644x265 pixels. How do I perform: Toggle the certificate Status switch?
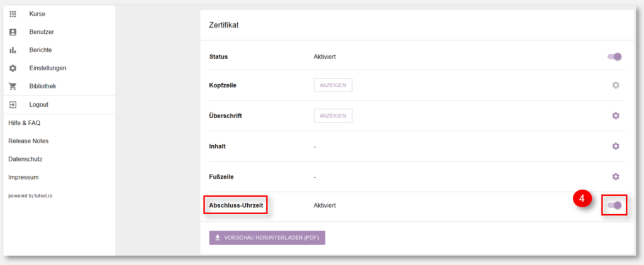[615, 57]
